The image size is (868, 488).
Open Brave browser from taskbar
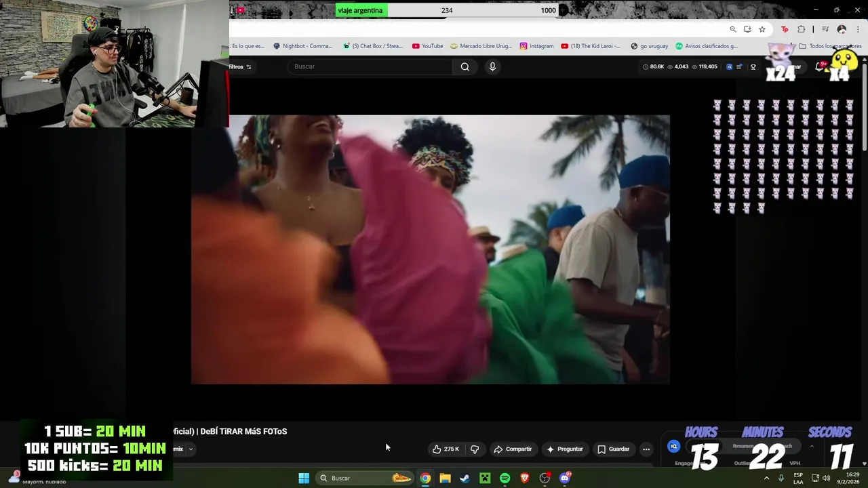point(524,478)
